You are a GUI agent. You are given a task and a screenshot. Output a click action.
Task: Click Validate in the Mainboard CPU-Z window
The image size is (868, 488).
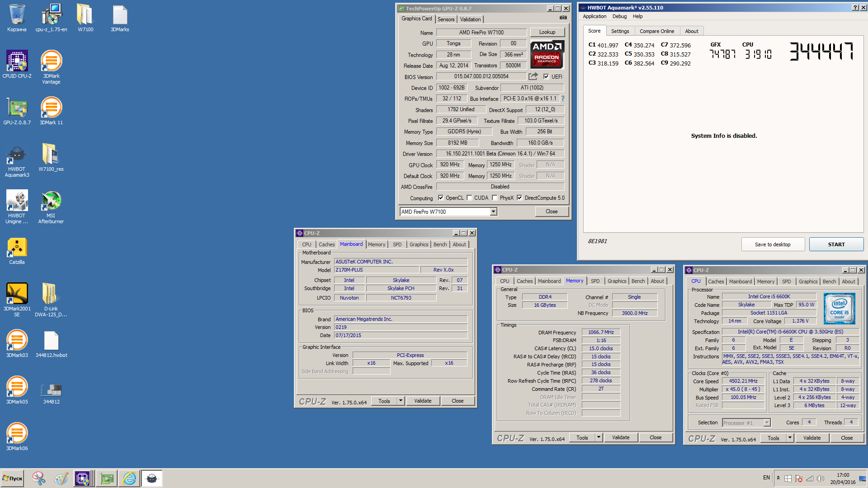coord(423,401)
